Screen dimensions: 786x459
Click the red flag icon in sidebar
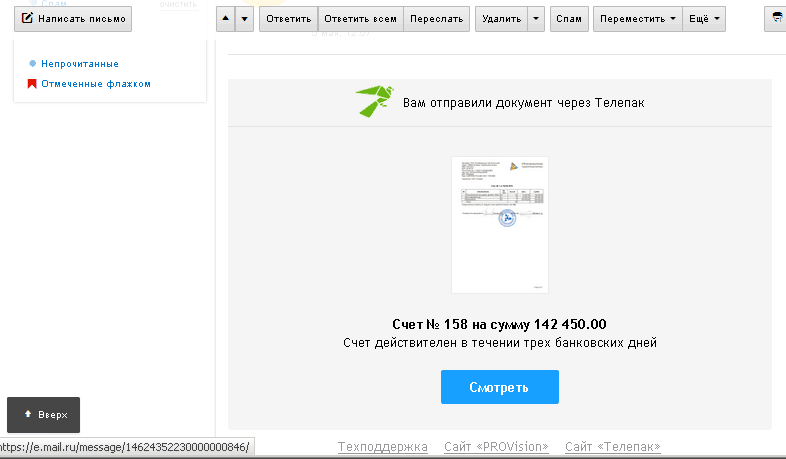tap(32, 84)
